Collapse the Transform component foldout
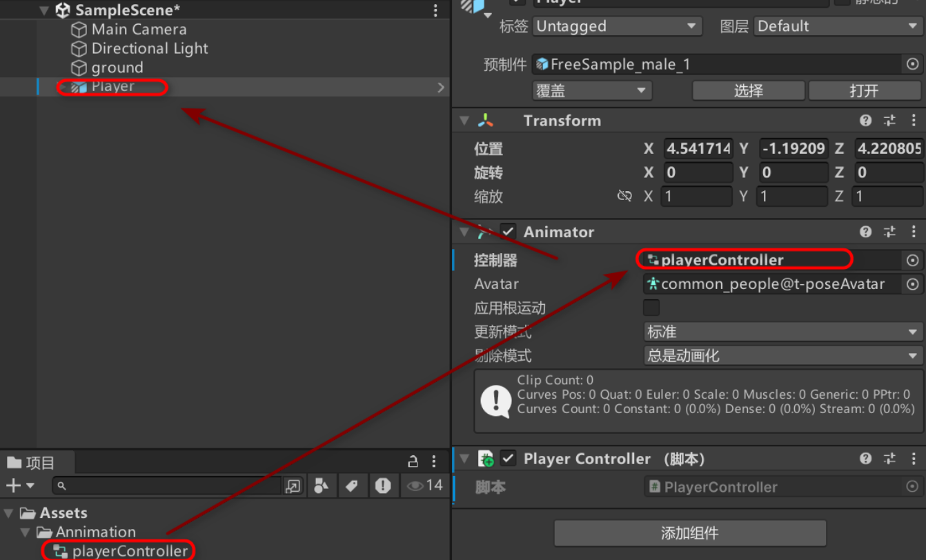This screenshot has width=926, height=560. [x=464, y=121]
